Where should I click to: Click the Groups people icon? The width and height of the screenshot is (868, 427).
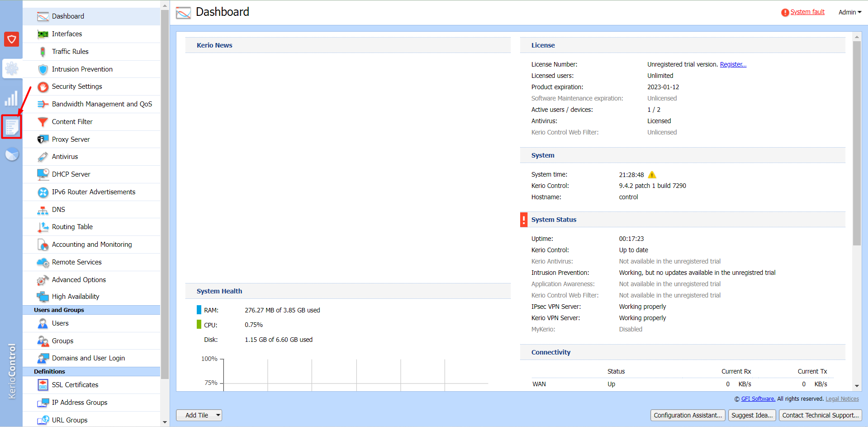tap(43, 341)
